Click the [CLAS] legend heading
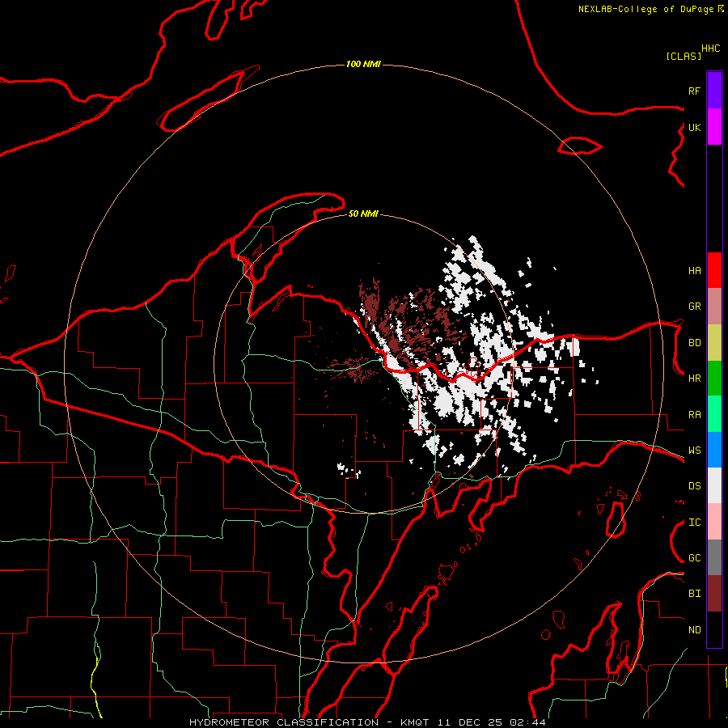The height and width of the screenshot is (728, 728). (684, 56)
